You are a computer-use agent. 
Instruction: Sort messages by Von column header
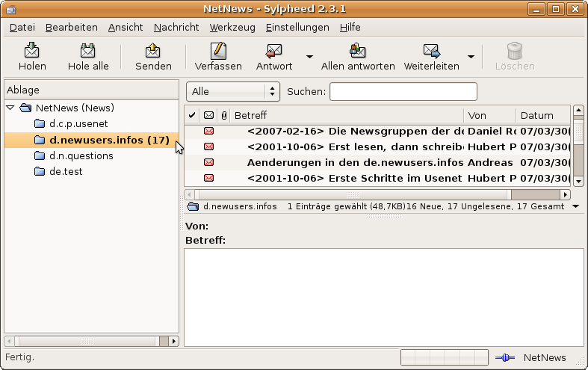click(489, 115)
